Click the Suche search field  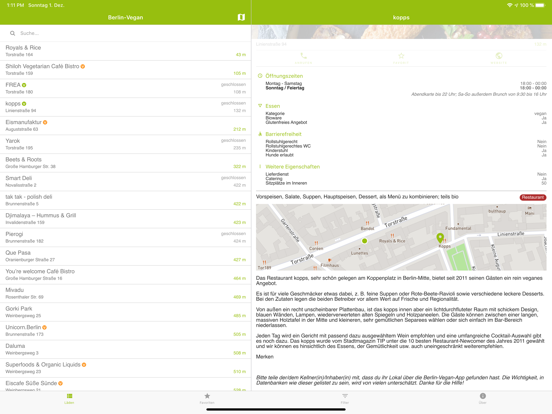pos(125,33)
